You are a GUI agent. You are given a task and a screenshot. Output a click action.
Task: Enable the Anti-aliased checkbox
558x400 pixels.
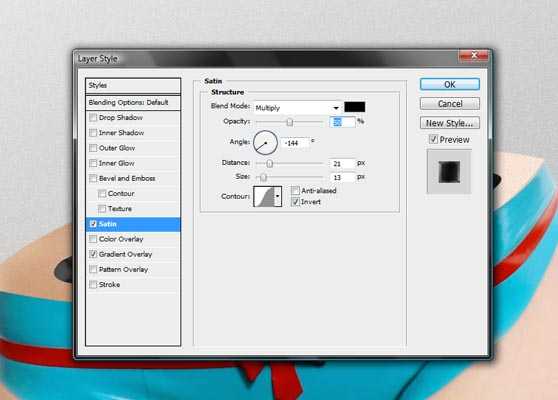295,191
